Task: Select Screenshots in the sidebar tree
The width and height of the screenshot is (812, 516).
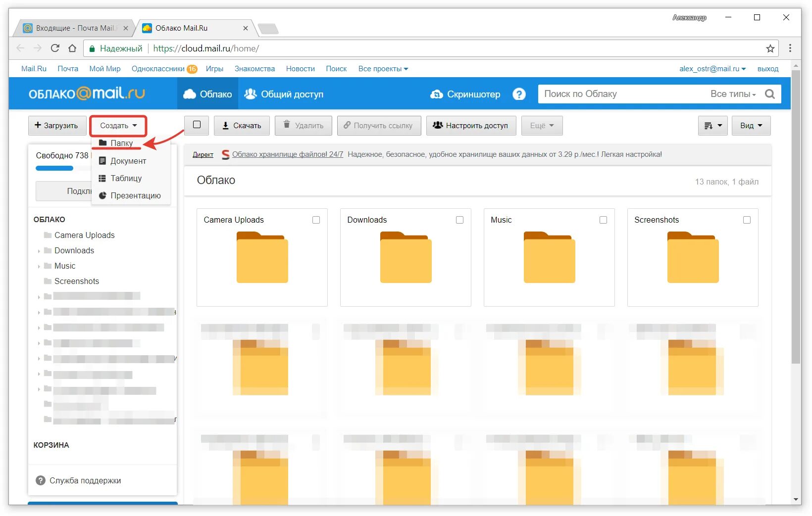Action: coord(77,281)
